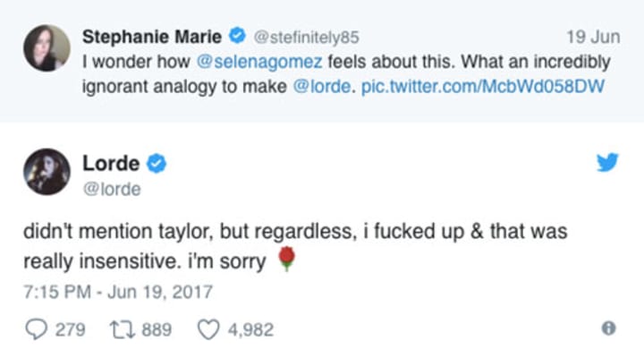Click Lorde's blue verified badge
The height and width of the screenshot is (358, 644).
(x=157, y=164)
